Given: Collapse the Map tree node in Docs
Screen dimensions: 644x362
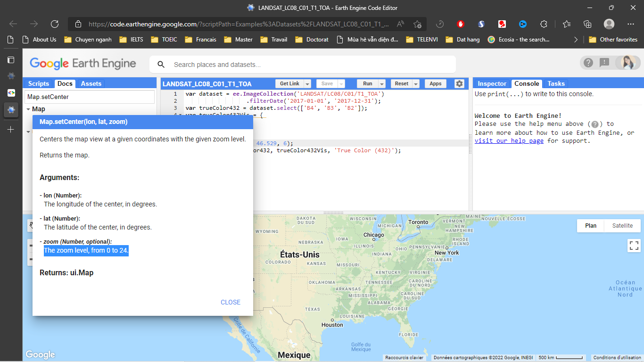Looking at the screenshot, I should (28, 109).
